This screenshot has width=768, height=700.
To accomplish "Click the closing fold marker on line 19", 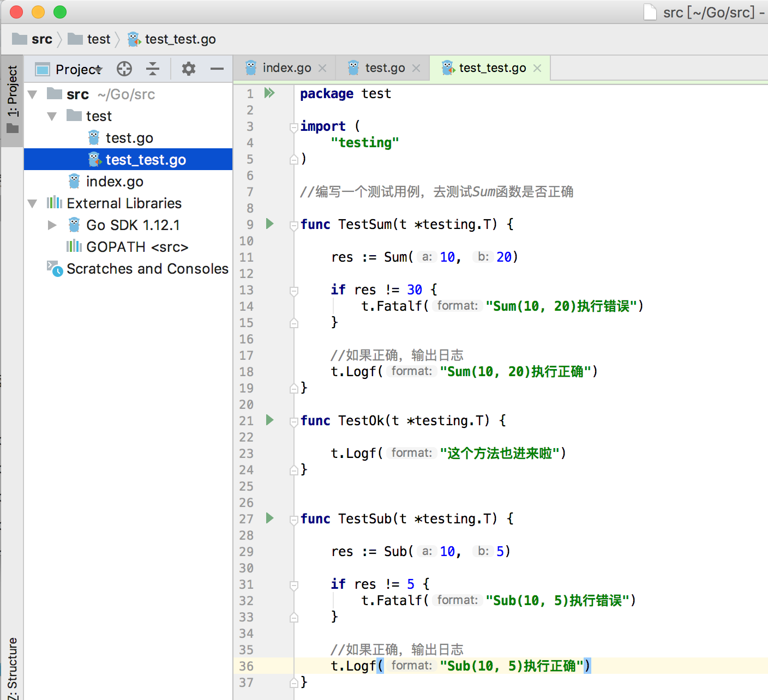I will [294, 388].
